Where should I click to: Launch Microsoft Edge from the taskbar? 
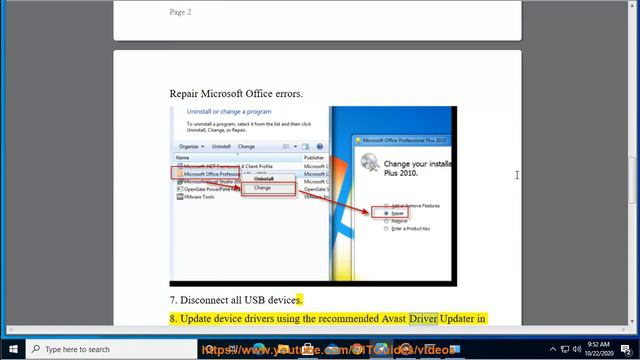click(x=258, y=349)
